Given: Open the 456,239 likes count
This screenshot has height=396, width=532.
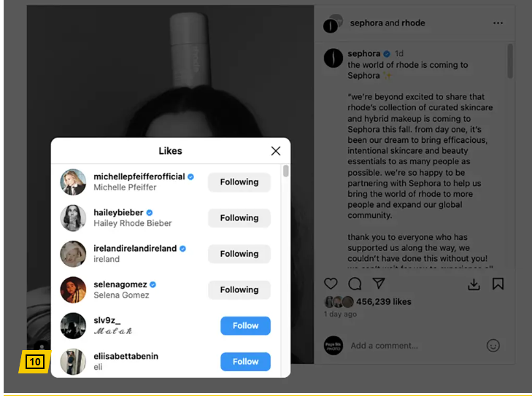Looking at the screenshot, I should tap(383, 302).
